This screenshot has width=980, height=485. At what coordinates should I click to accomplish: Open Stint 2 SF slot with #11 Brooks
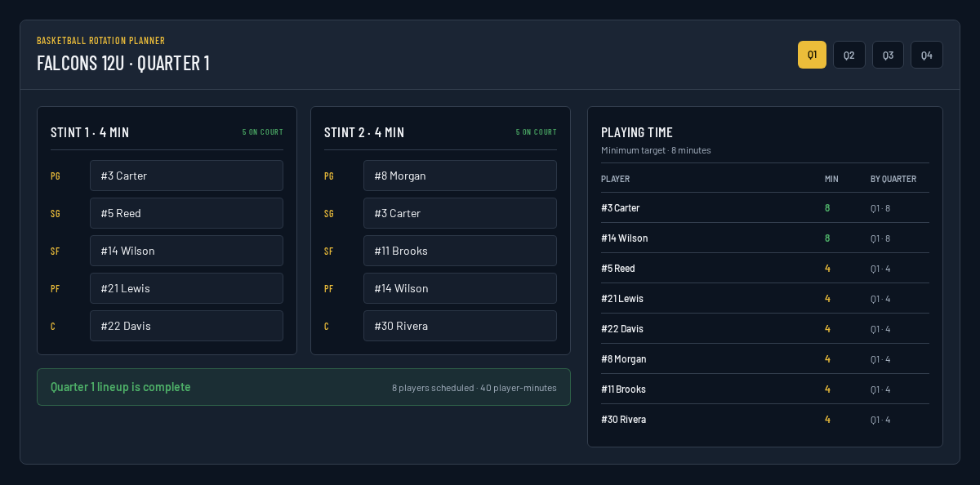pos(460,251)
